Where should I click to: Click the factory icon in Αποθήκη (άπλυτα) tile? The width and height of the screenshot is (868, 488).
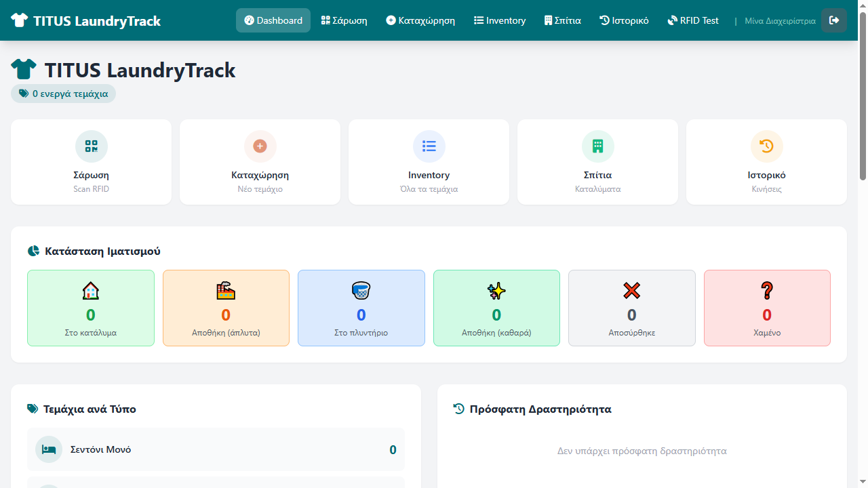coord(226,291)
